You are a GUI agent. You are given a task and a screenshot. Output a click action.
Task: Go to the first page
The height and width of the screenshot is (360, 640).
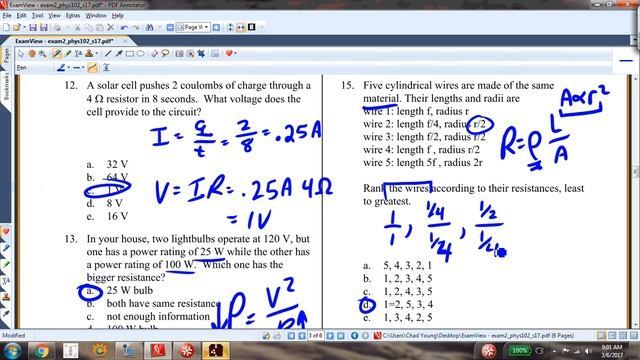click(x=291, y=336)
